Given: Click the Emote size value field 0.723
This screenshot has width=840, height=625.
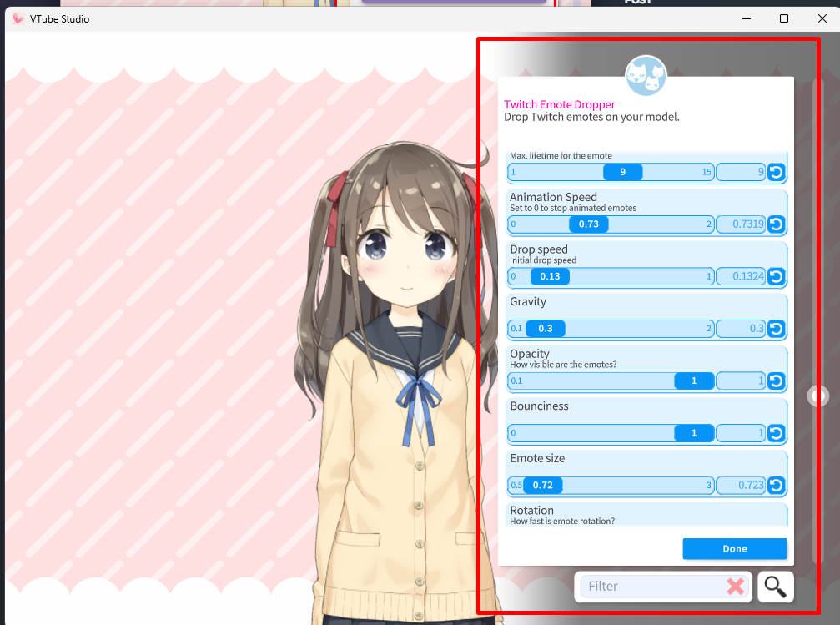Looking at the screenshot, I should (x=741, y=485).
